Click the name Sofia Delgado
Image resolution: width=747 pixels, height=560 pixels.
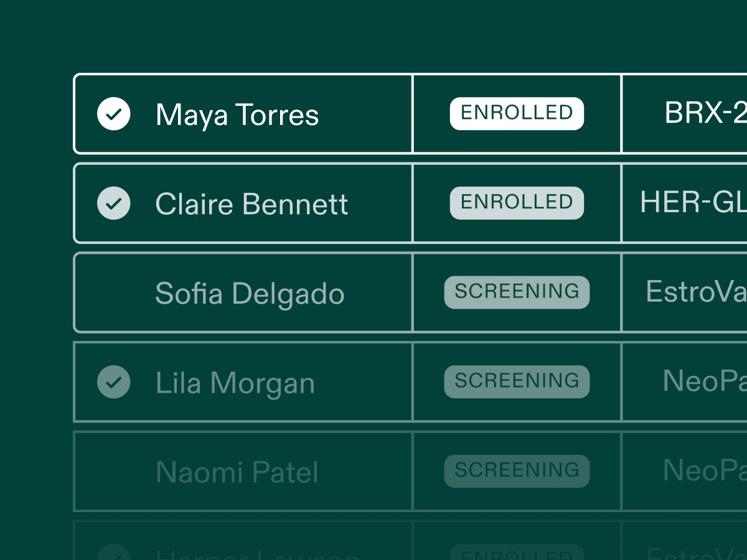[250, 294]
